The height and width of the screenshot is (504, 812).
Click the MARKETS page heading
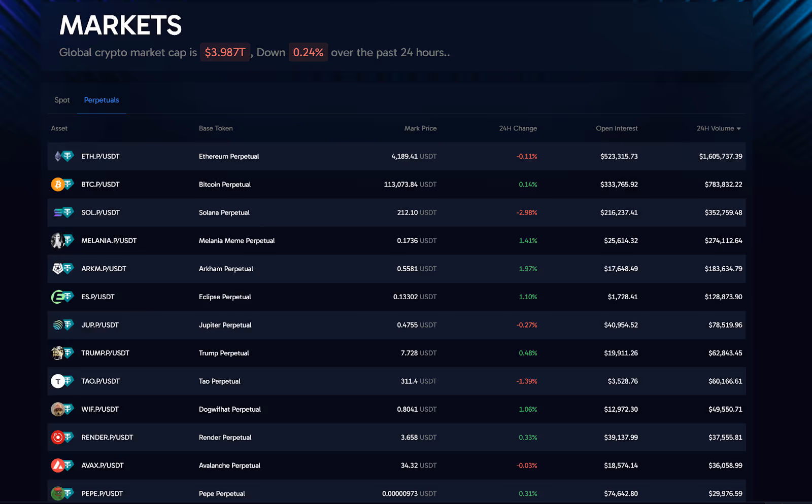click(x=120, y=25)
